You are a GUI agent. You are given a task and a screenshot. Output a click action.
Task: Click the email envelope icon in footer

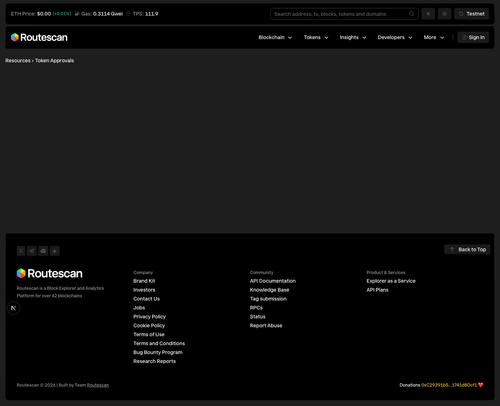point(43,251)
